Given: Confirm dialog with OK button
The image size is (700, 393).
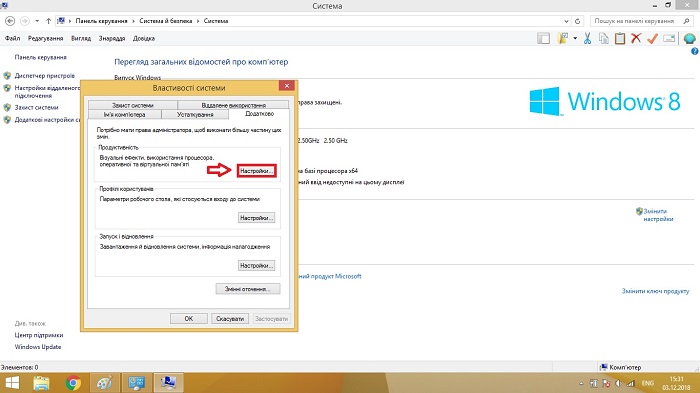Looking at the screenshot, I should pos(189,318).
